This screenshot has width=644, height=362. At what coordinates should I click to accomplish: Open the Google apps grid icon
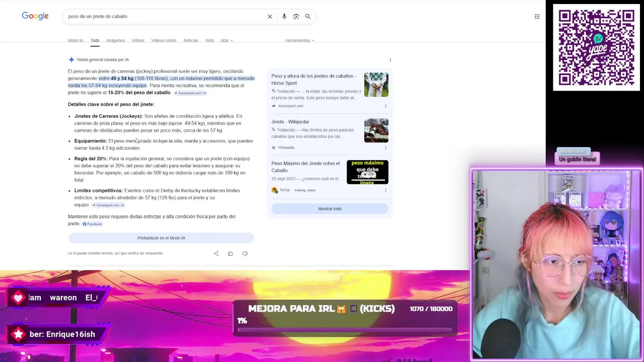[537, 17]
